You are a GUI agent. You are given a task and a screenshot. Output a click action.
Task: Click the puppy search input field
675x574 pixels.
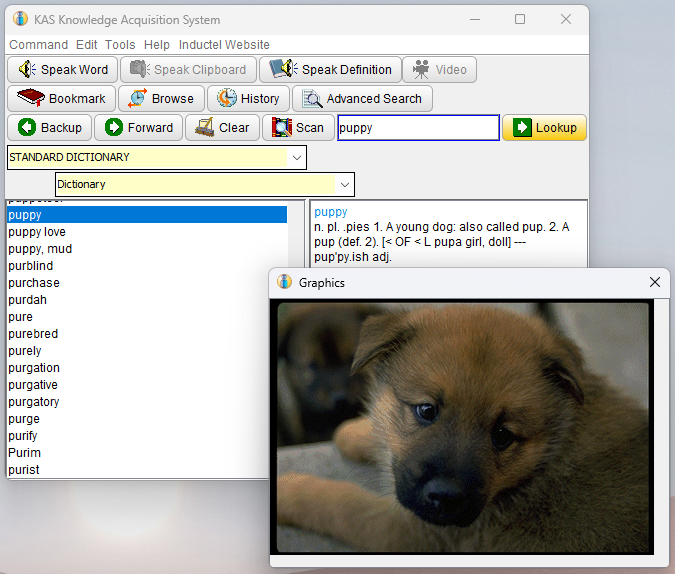tap(418, 127)
